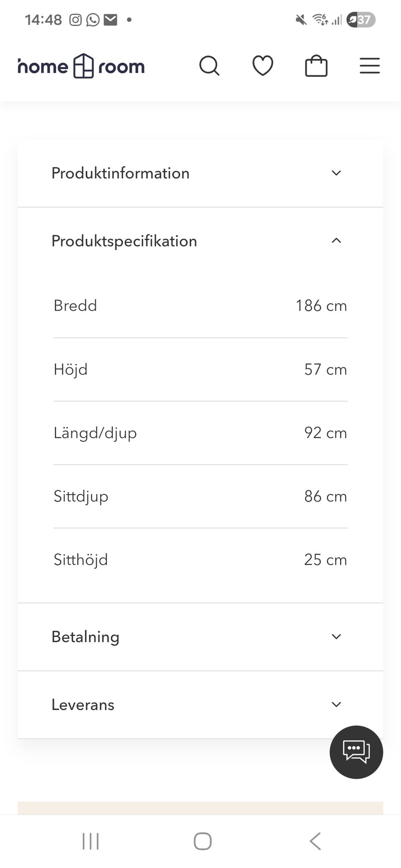Open the search icon in header
Screen dimensions: 401x868
click(209, 66)
